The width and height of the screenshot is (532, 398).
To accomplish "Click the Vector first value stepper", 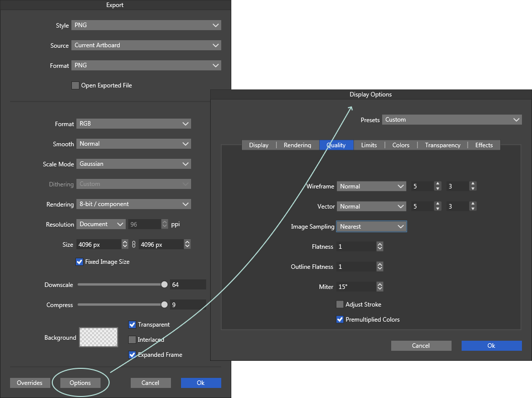I will click(437, 206).
